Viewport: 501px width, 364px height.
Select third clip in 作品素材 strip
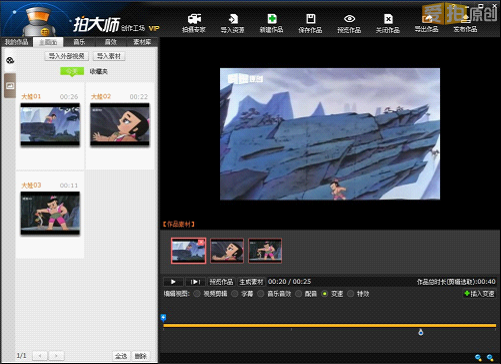pyautogui.click(x=265, y=251)
